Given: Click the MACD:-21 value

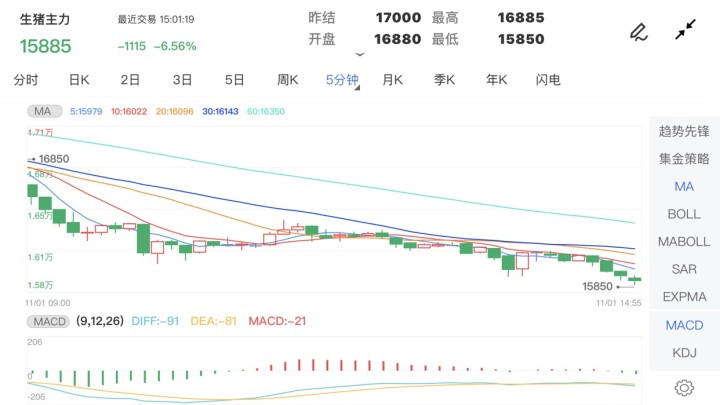Looking at the screenshot, I should tap(277, 321).
